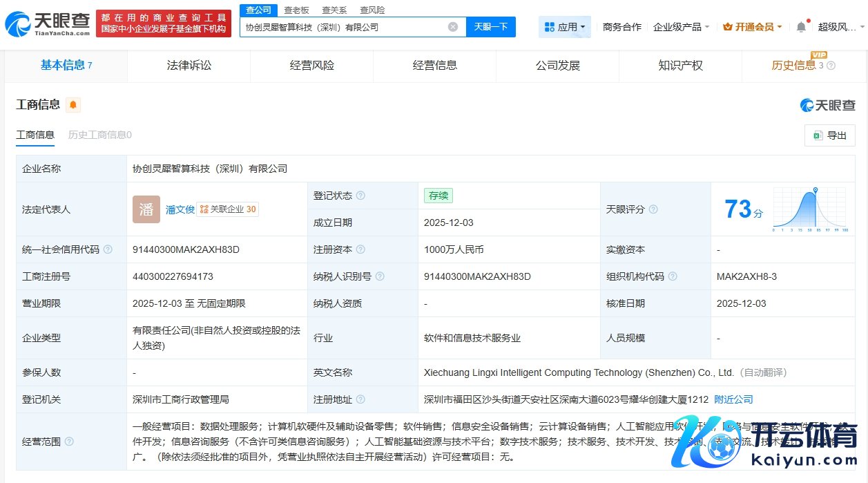Click help icon beside 统一社会信用代码
868x483 pixels.
point(108,249)
